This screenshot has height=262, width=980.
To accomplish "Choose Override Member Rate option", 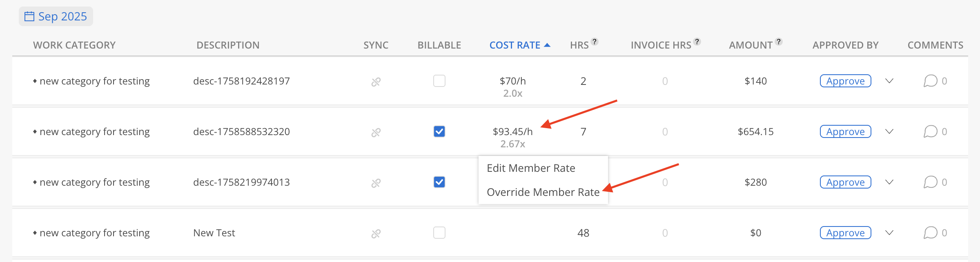I will (543, 192).
